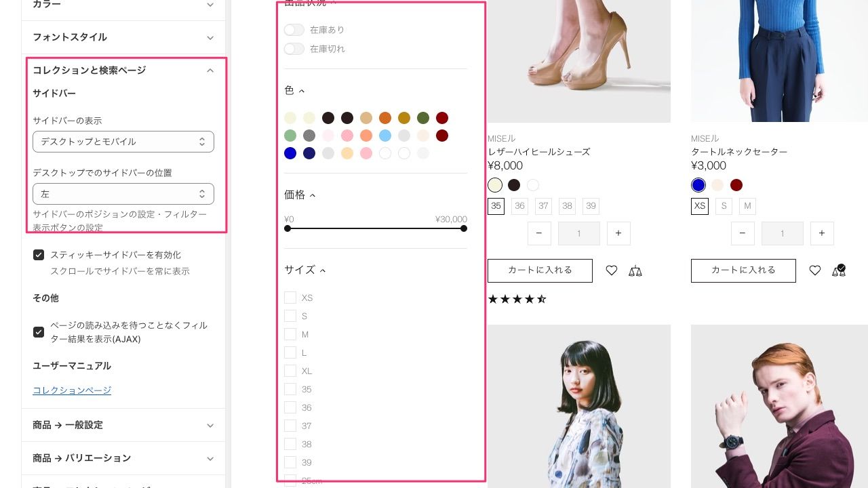The image size is (868, 488).
Task: Click the maximum price slider handle at ¥30,000
Action: tap(464, 228)
